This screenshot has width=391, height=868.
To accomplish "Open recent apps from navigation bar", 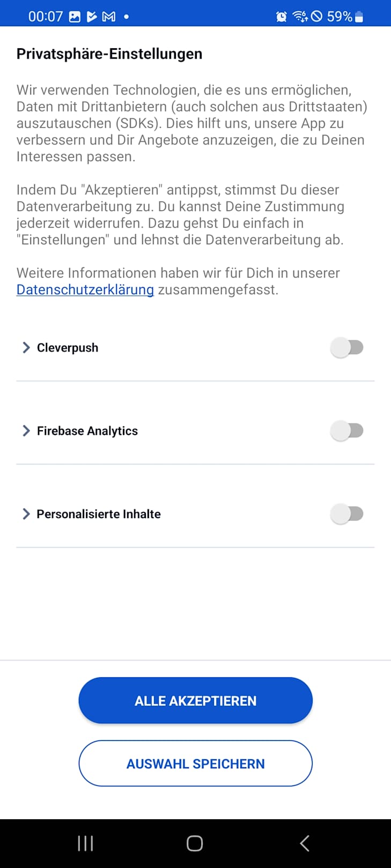I will coord(85,843).
